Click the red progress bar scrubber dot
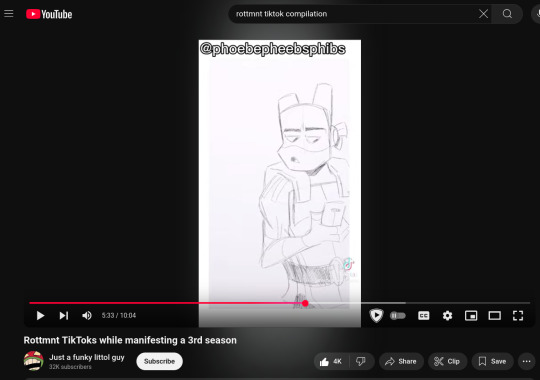Viewport: 540px width, 380px height. click(x=305, y=303)
